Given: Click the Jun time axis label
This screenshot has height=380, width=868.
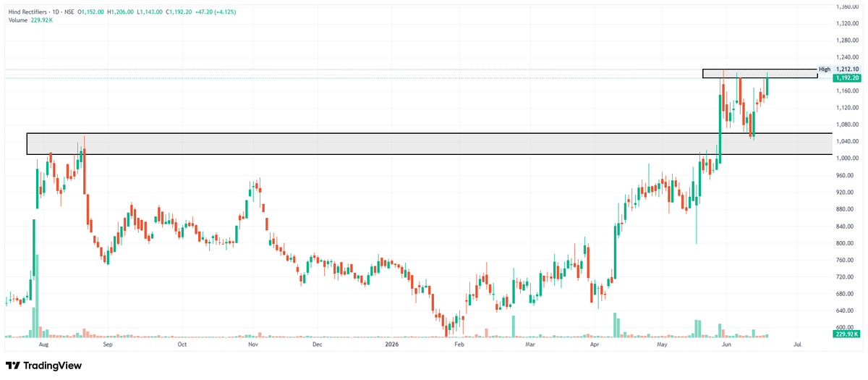Looking at the screenshot, I should [727, 346].
